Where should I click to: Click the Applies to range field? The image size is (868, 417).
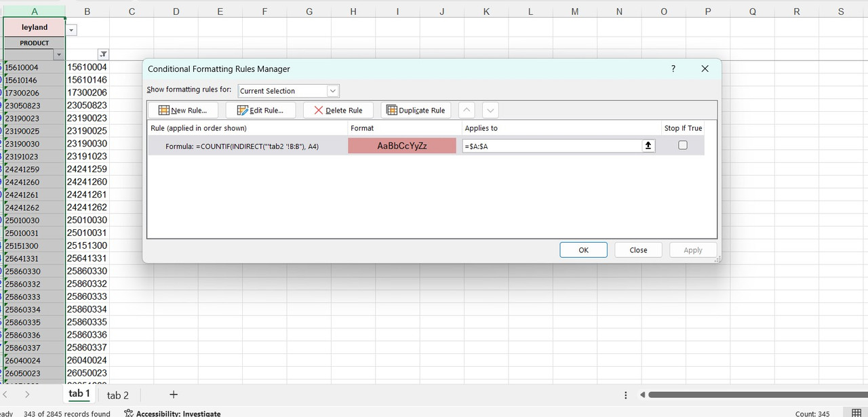coord(552,146)
